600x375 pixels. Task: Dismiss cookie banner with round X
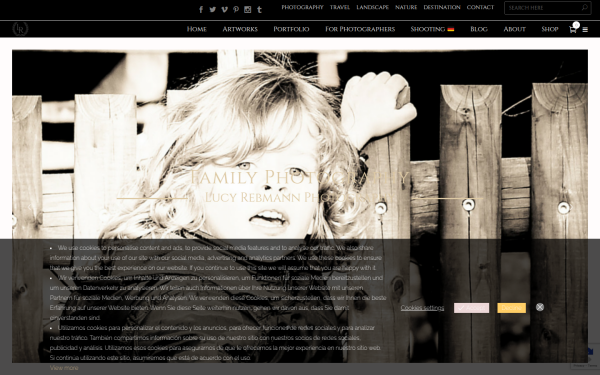pos(540,307)
